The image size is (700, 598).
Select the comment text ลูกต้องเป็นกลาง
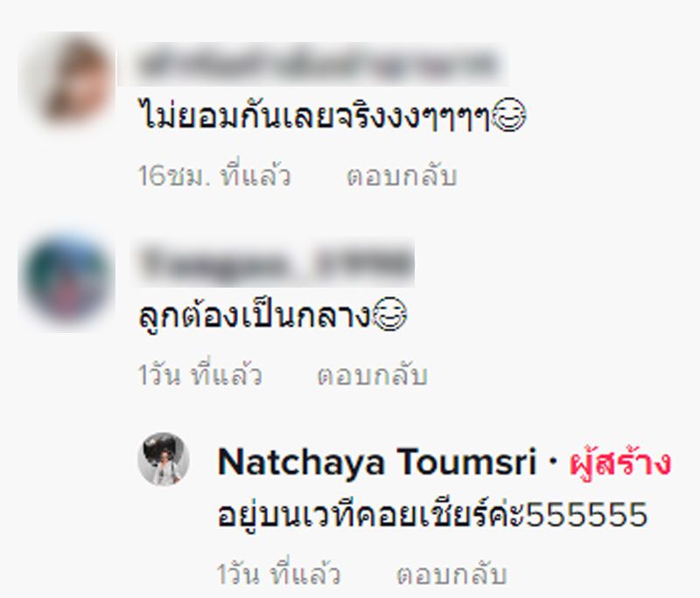pyautogui.click(x=255, y=316)
